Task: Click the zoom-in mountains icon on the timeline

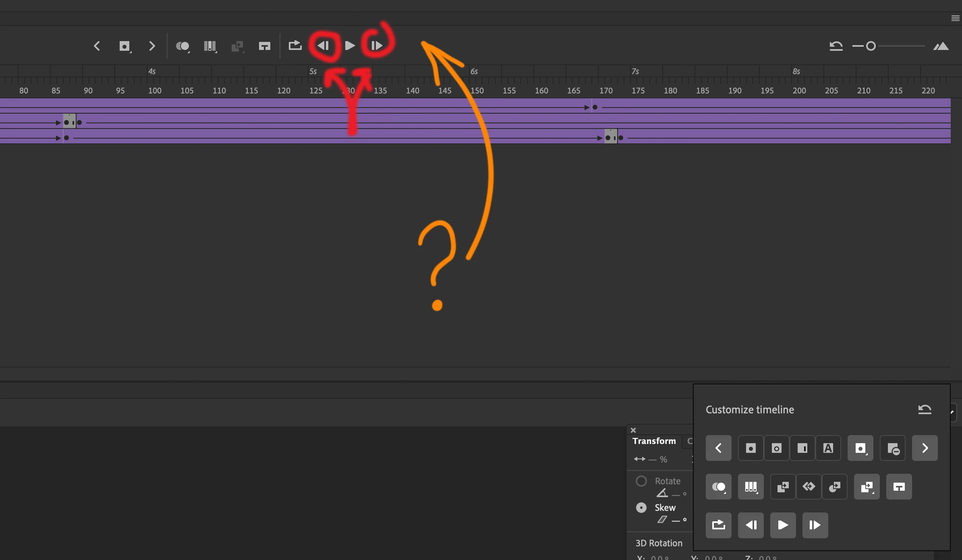Action: pyautogui.click(x=941, y=46)
